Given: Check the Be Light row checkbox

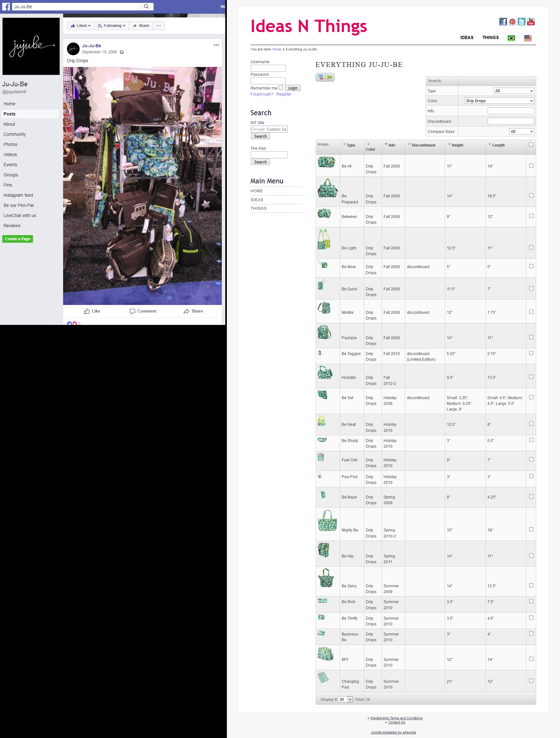Looking at the screenshot, I should coord(531,247).
